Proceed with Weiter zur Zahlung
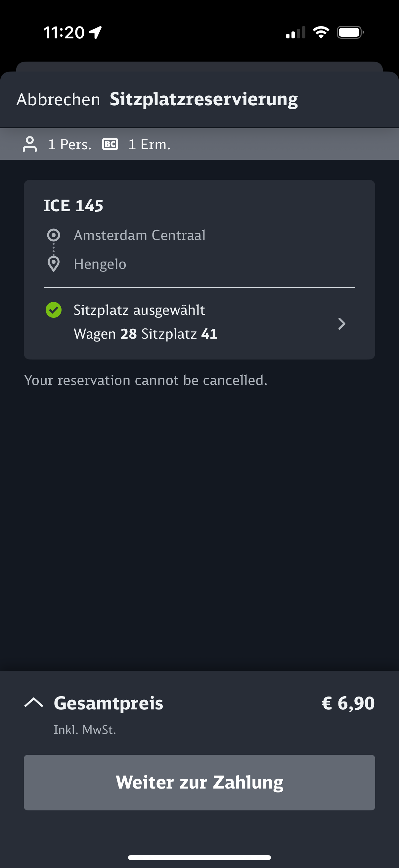Image resolution: width=399 pixels, height=868 pixels. tap(199, 782)
